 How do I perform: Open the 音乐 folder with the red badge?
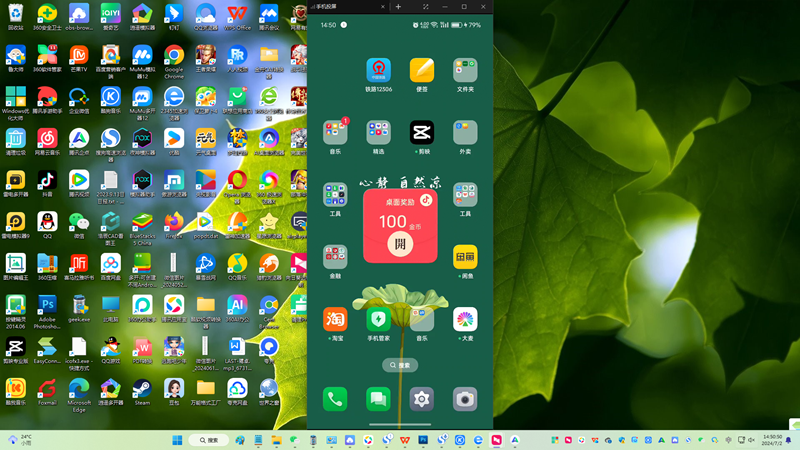click(335, 132)
